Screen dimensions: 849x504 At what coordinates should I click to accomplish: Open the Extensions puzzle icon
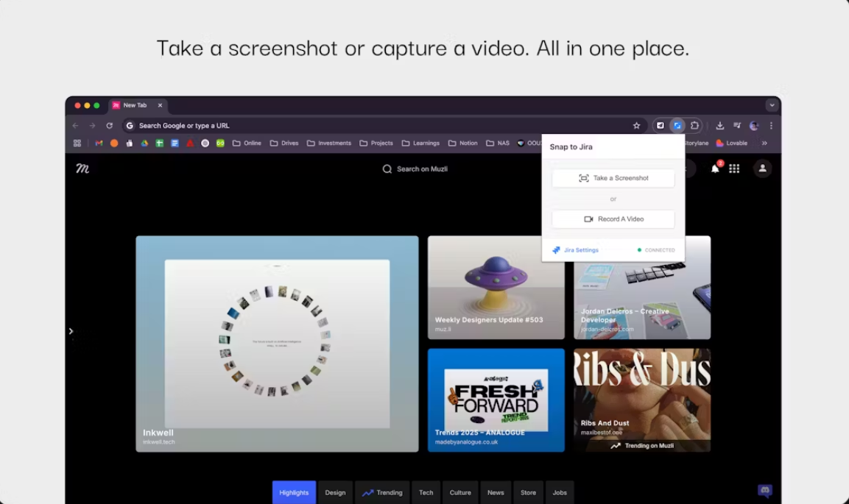pyautogui.click(x=694, y=126)
